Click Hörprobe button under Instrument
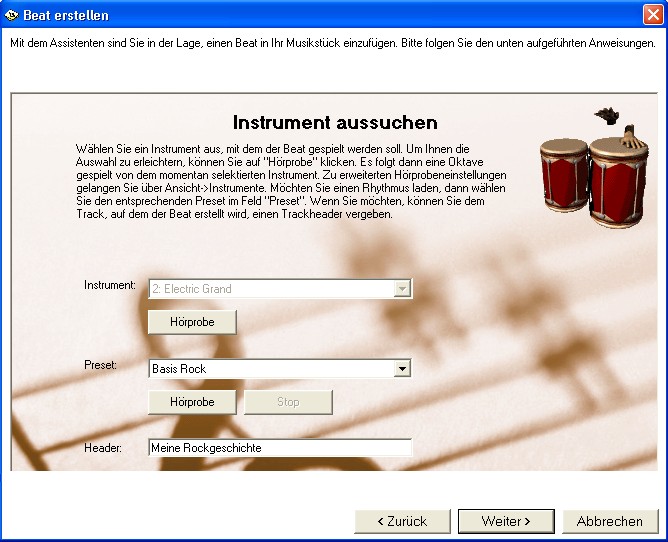Viewport: 668px width, 542px height. coord(192,322)
